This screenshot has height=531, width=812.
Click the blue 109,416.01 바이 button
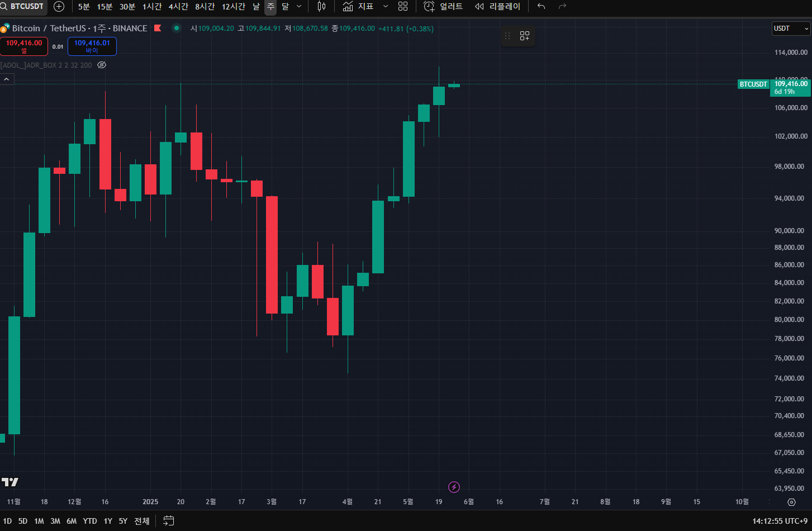click(92, 46)
